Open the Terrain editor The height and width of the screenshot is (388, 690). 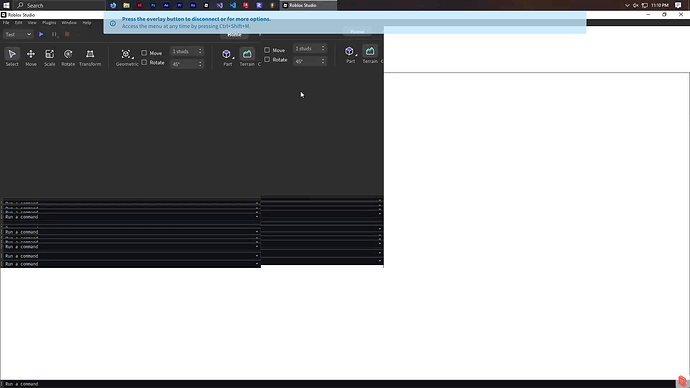click(x=247, y=57)
